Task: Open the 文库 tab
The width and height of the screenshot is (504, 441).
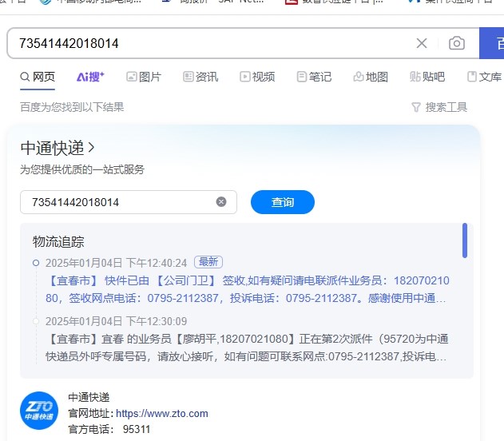Action: 484,77
